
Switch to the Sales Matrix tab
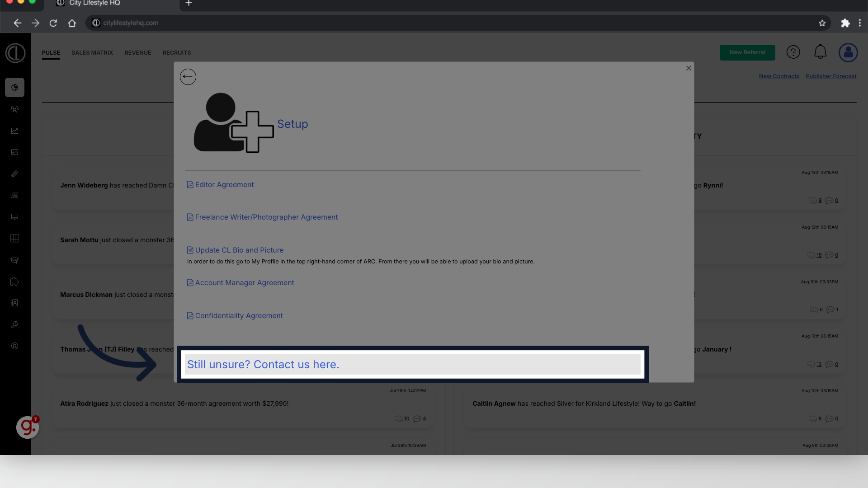click(x=92, y=53)
